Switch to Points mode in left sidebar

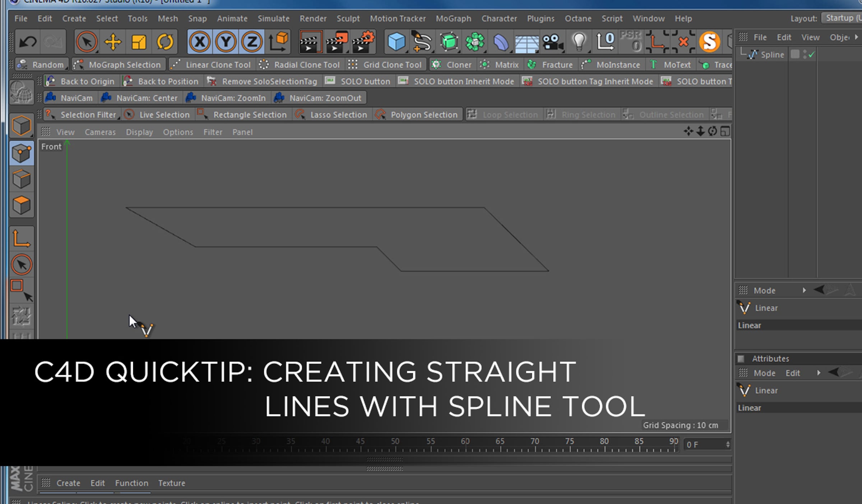coord(21,153)
